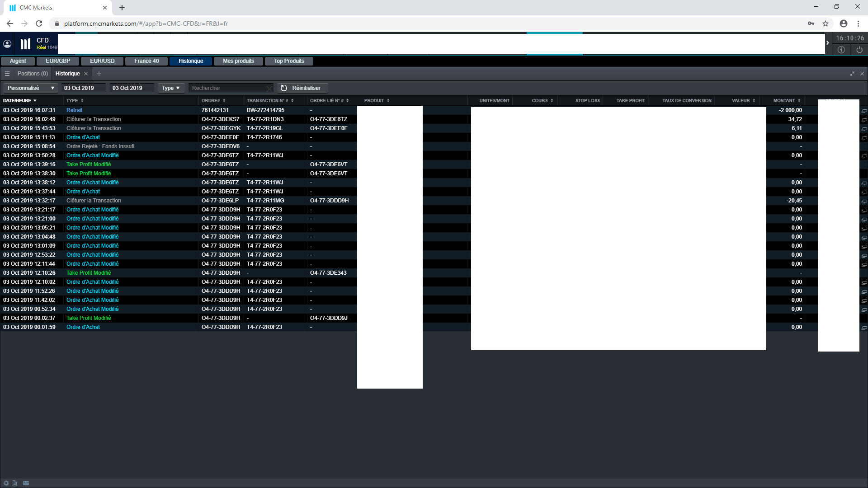This screenshot has width=868, height=488.
Task: Click the info icon near the clock
Action: pyautogui.click(x=841, y=50)
